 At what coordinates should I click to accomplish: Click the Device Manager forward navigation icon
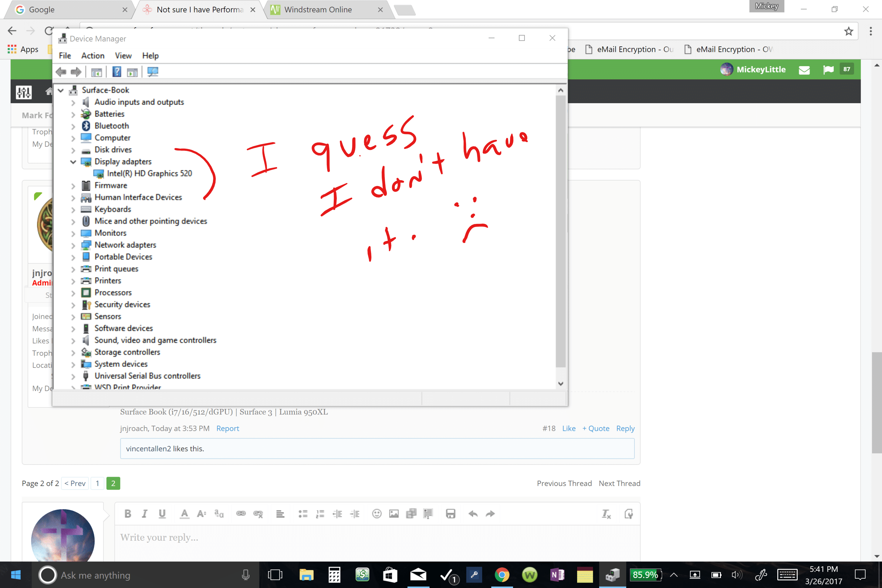(x=76, y=72)
